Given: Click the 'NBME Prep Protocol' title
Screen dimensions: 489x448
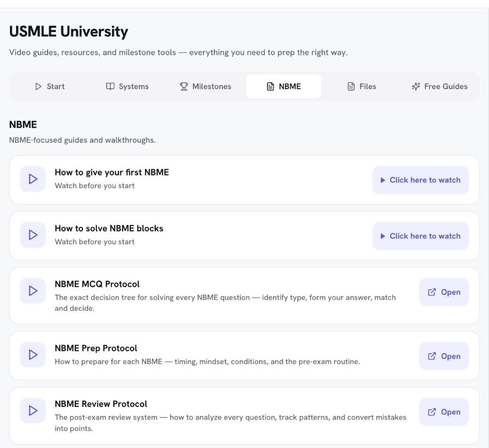Looking at the screenshot, I should (96, 348).
